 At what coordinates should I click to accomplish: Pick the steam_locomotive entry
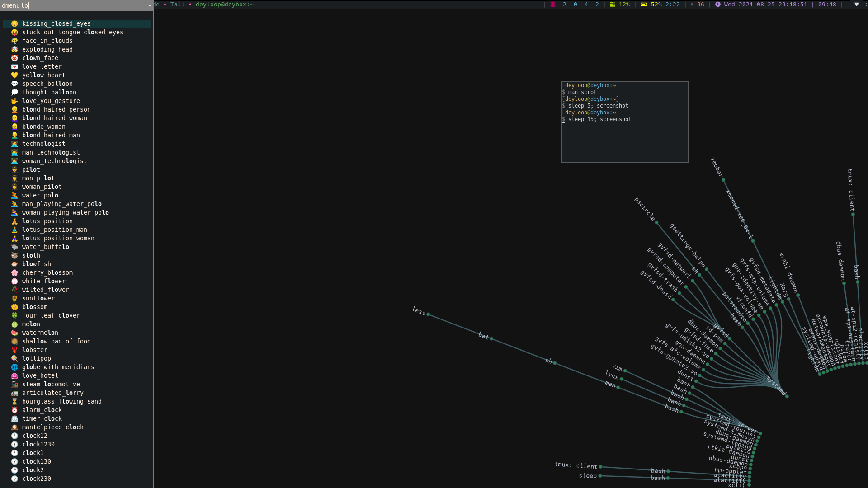tap(51, 384)
